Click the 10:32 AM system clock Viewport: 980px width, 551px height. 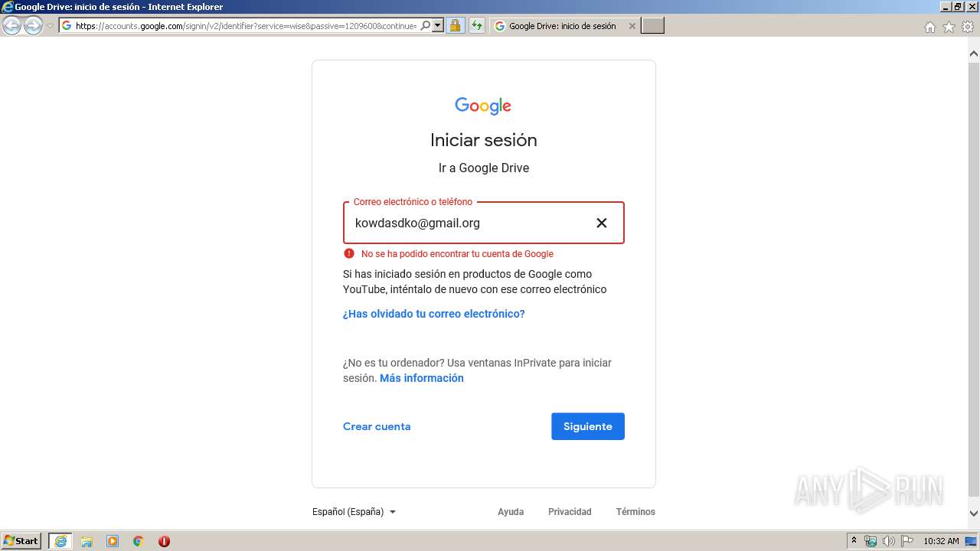point(941,541)
